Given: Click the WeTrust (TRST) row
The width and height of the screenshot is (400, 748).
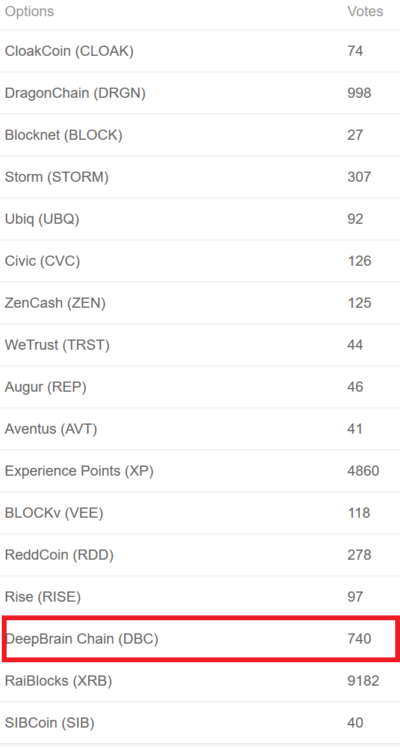Looking at the screenshot, I should pyautogui.click(x=200, y=345).
